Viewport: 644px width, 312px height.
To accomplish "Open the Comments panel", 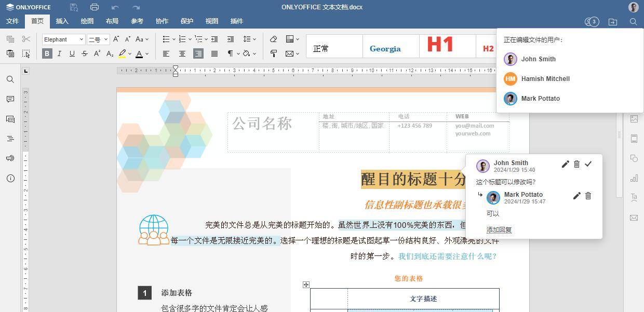I will (10, 99).
